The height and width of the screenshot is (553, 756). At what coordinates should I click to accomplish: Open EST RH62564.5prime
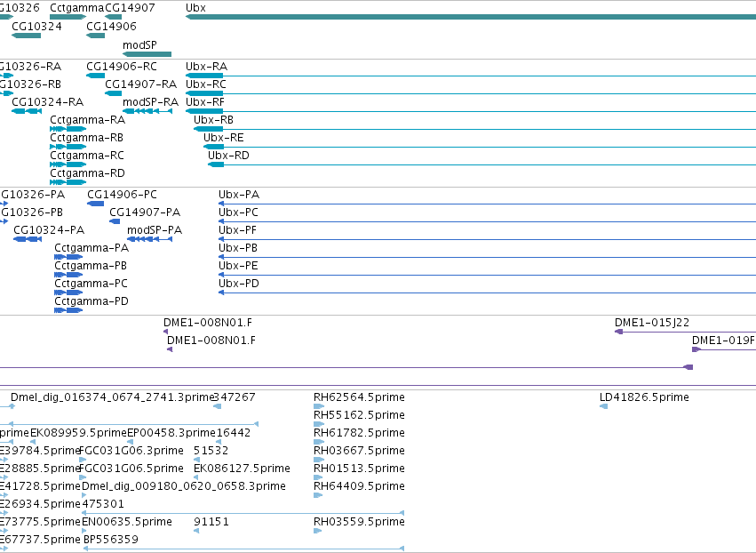[359, 397]
